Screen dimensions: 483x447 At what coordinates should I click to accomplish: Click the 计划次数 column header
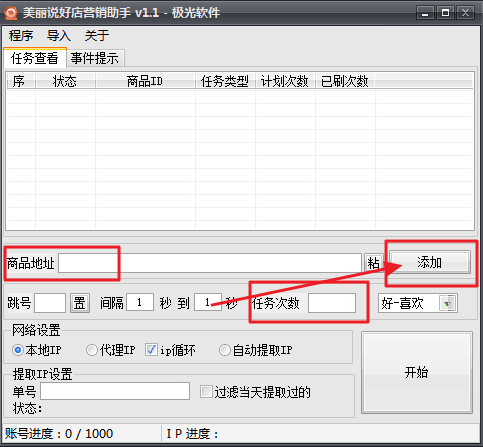pos(285,81)
